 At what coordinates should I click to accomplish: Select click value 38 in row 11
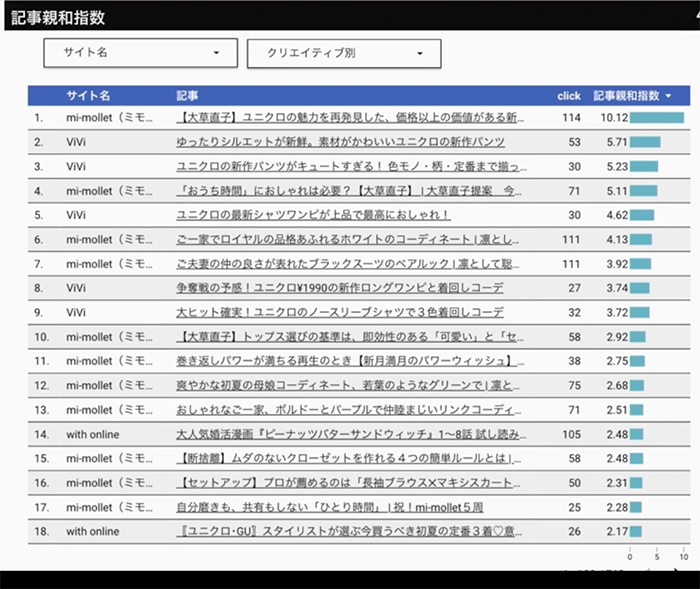tap(575, 361)
